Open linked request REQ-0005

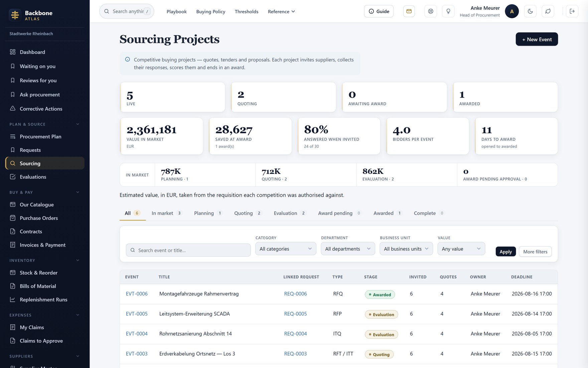click(295, 314)
